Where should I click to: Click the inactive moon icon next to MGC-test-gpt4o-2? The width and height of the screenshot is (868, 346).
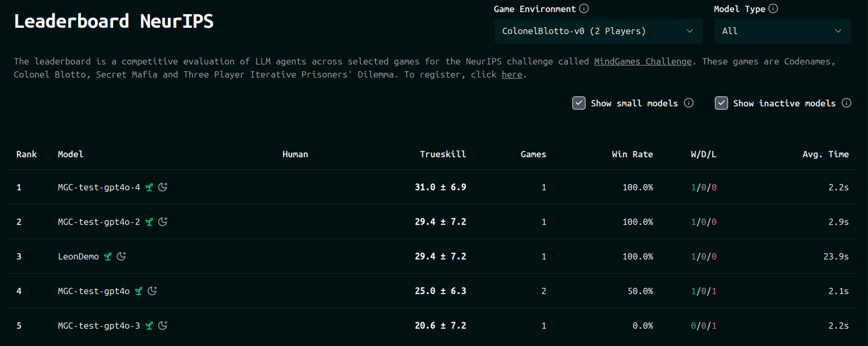pos(163,222)
